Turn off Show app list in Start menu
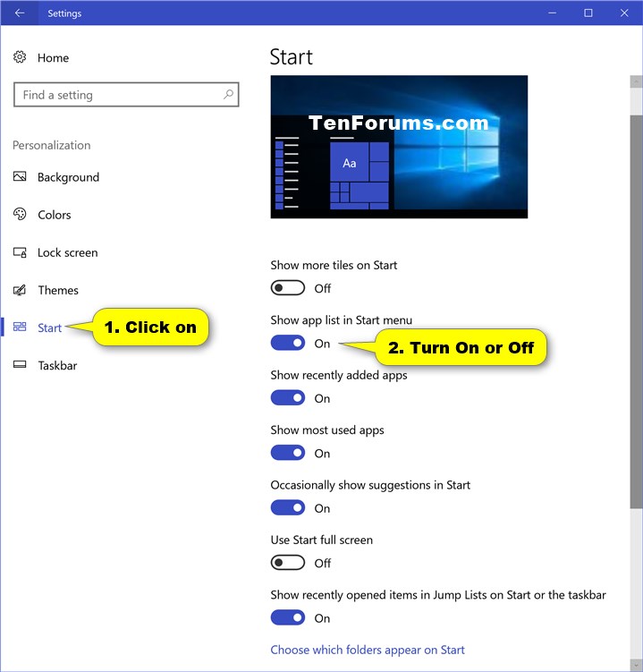This screenshot has height=672, width=643. (287, 343)
